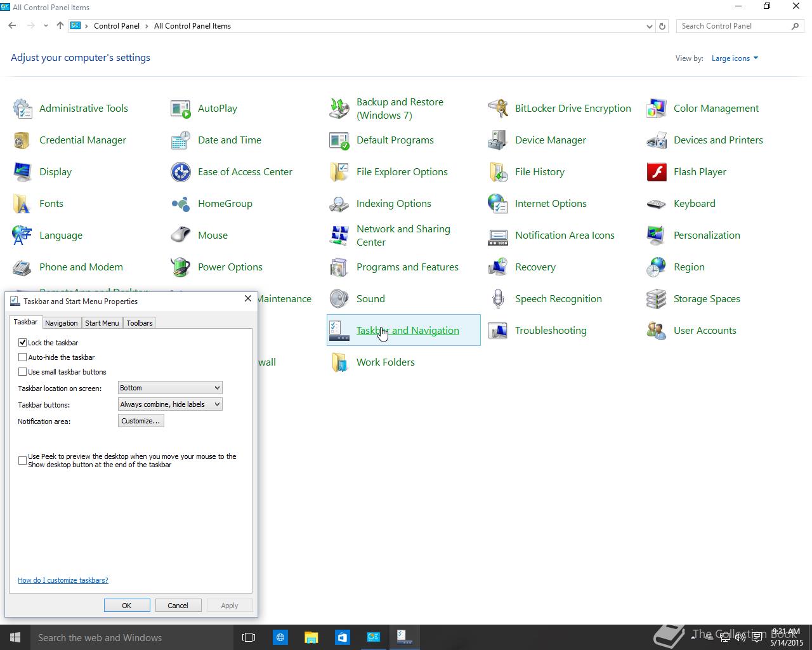Open Notification Area Icons
The width and height of the screenshot is (812, 650).
click(x=565, y=235)
